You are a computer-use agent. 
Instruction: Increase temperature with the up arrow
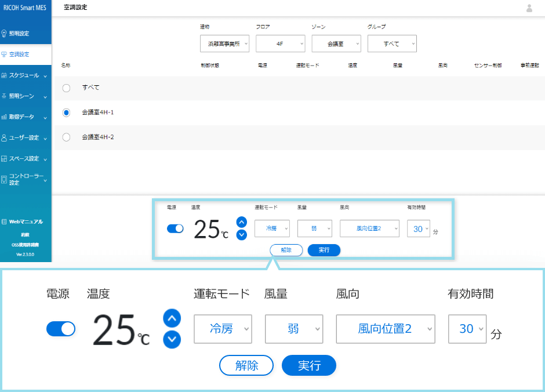(241, 222)
